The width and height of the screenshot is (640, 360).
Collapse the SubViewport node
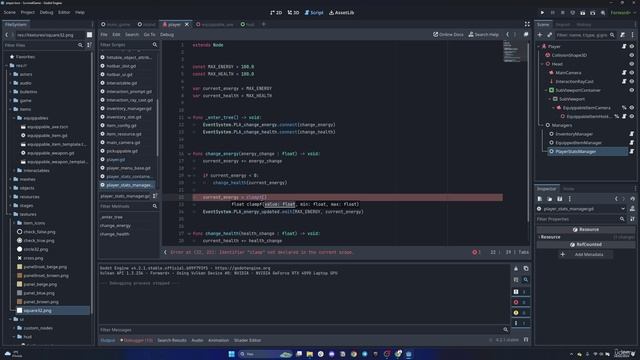[x=550, y=99]
